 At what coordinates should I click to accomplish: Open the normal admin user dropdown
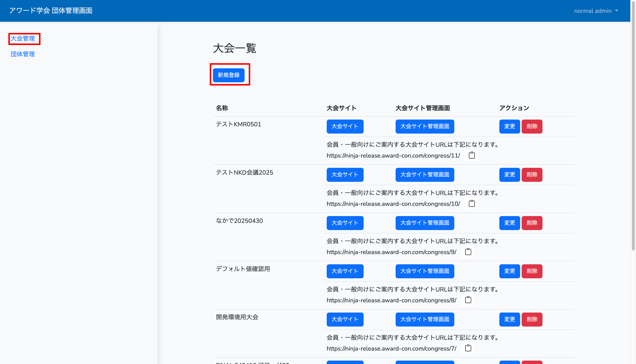pyautogui.click(x=596, y=11)
